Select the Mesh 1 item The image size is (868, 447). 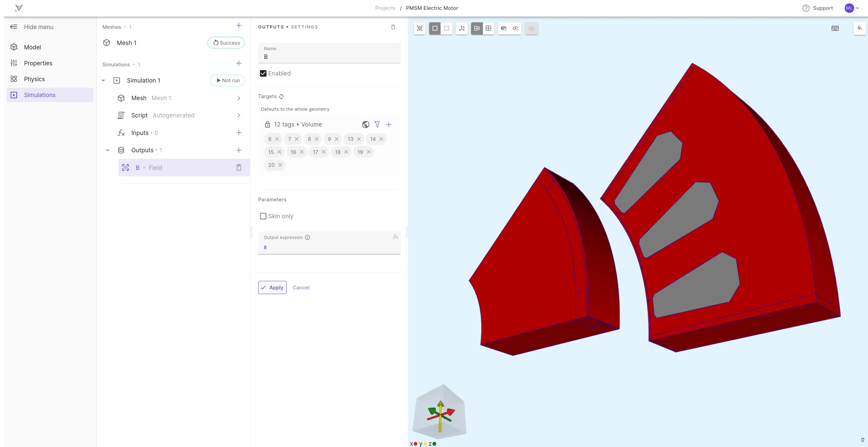pos(127,43)
